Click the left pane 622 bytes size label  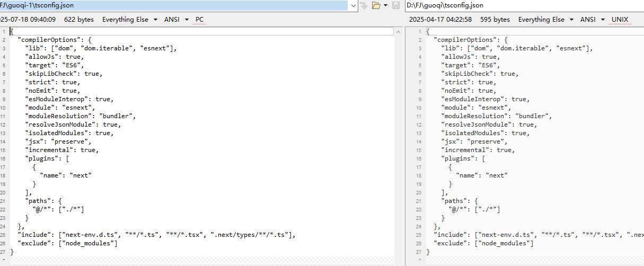click(x=78, y=20)
